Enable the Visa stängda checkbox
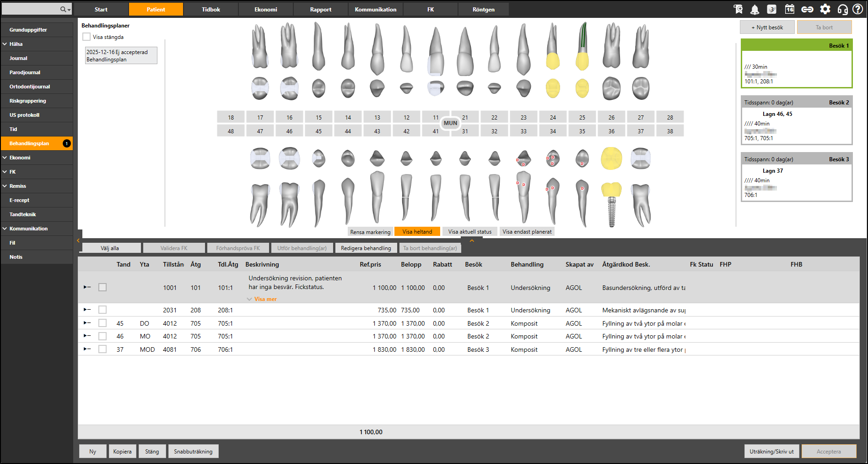868x464 pixels. point(86,37)
